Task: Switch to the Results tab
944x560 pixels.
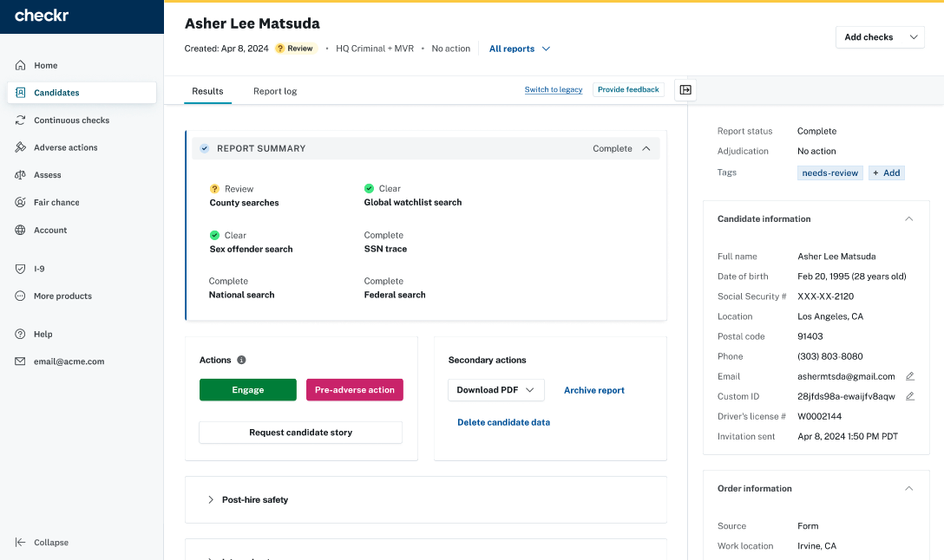Action: [207, 91]
